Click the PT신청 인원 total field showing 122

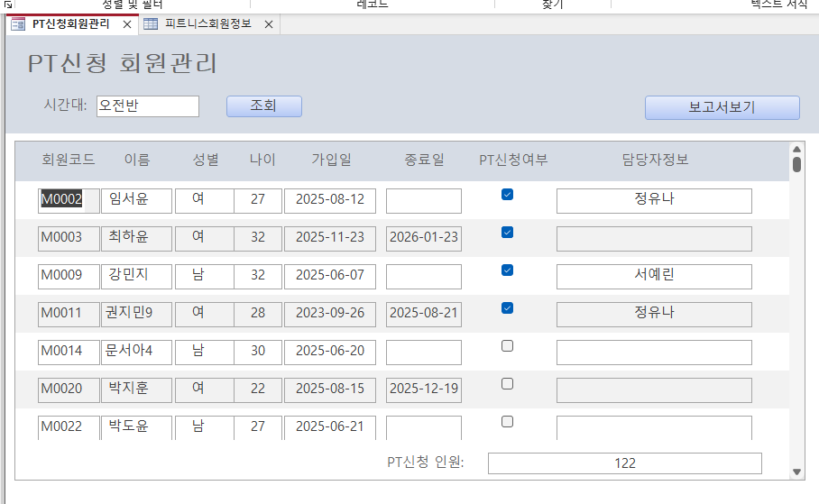pyautogui.click(x=624, y=463)
